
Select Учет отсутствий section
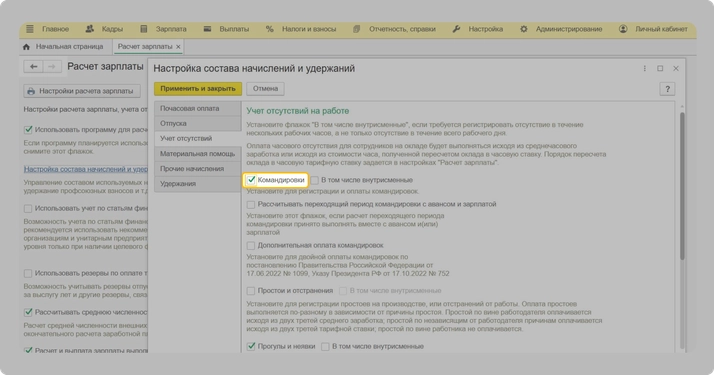point(197,138)
